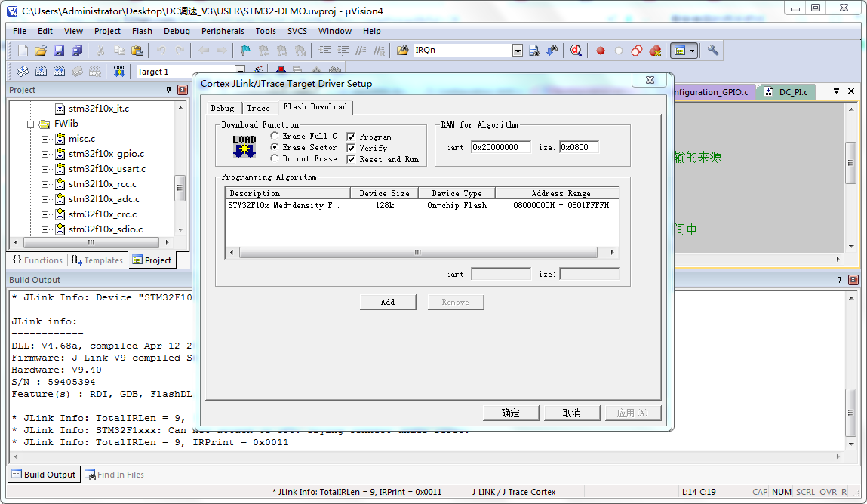
Task: Download code to flash with the LOAD icon
Action: pyautogui.click(x=119, y=71)
